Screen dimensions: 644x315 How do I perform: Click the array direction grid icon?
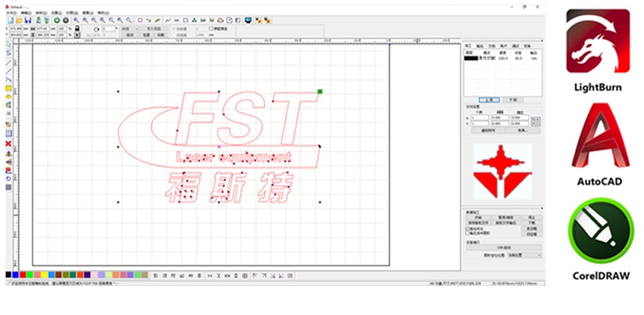(536, 121)
